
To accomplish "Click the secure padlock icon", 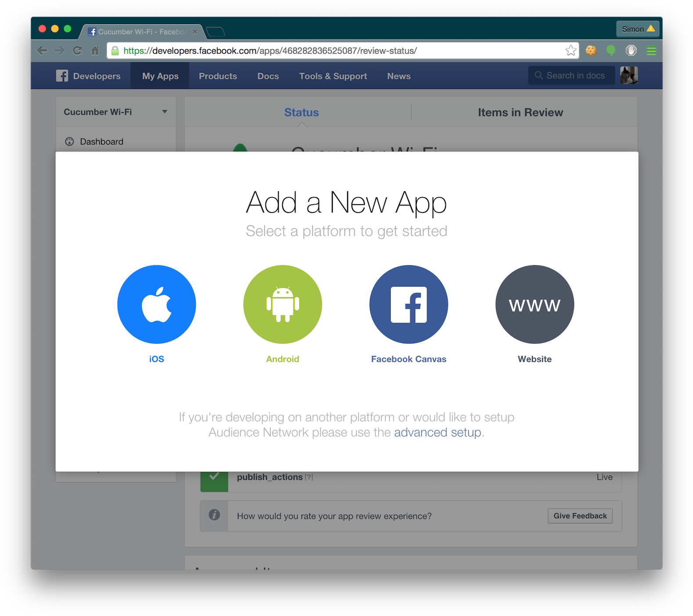I will (x=115, y=50).
